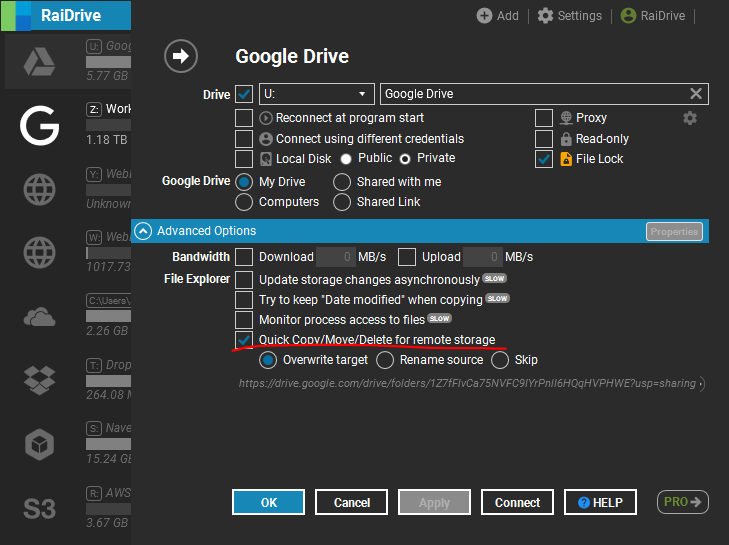Open Settings in the top bar

pos(570,16)
